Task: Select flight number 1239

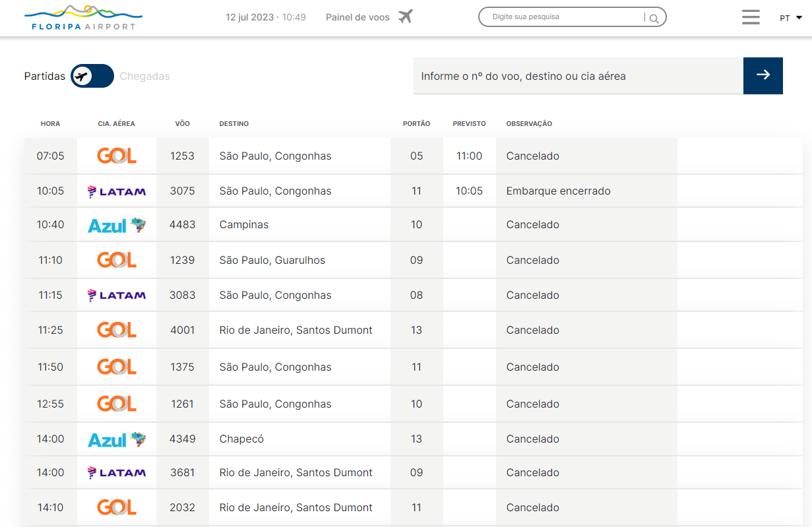Action: [x=182, y=261]
